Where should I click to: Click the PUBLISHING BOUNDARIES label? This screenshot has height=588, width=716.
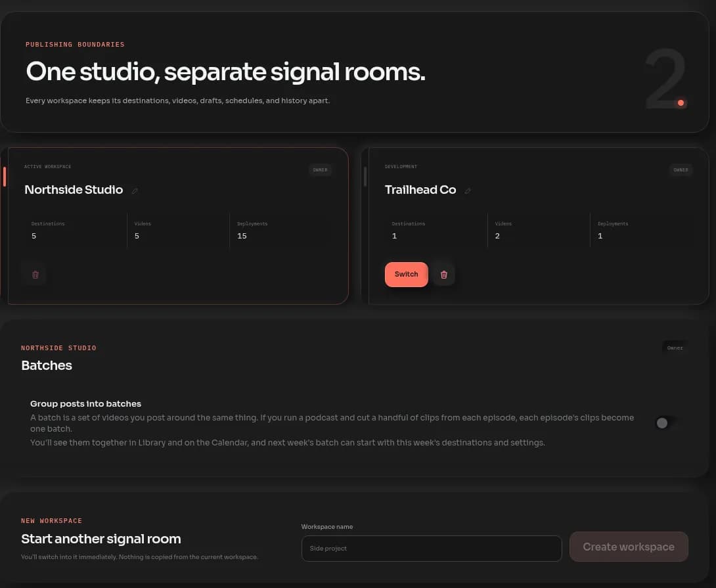75,44
